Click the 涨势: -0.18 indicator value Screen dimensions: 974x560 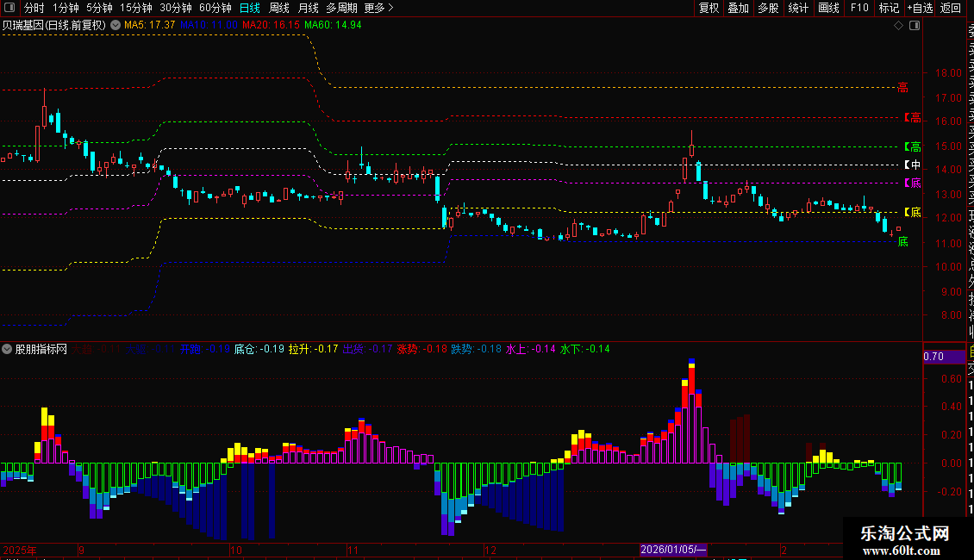pyautogui.click(x=422, y=349)
